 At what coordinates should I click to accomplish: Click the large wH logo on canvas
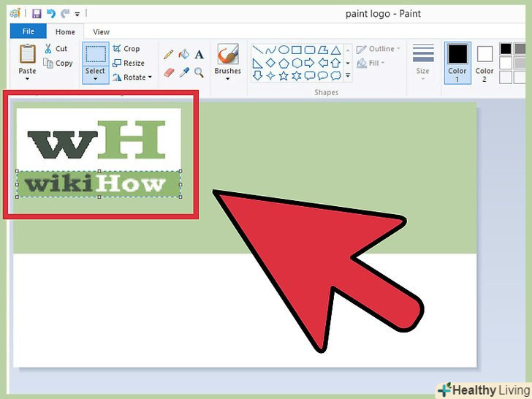tap(96, 140)
